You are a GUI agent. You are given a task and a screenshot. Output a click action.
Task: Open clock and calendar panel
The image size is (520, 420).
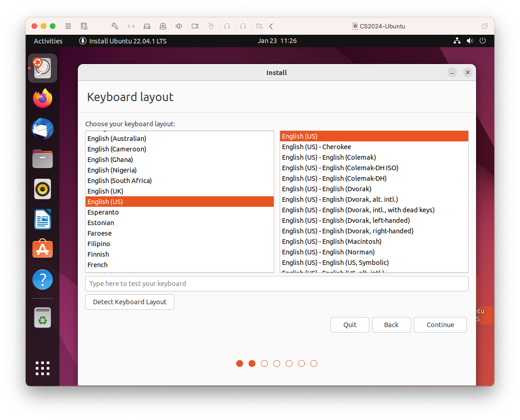[277, 41]
